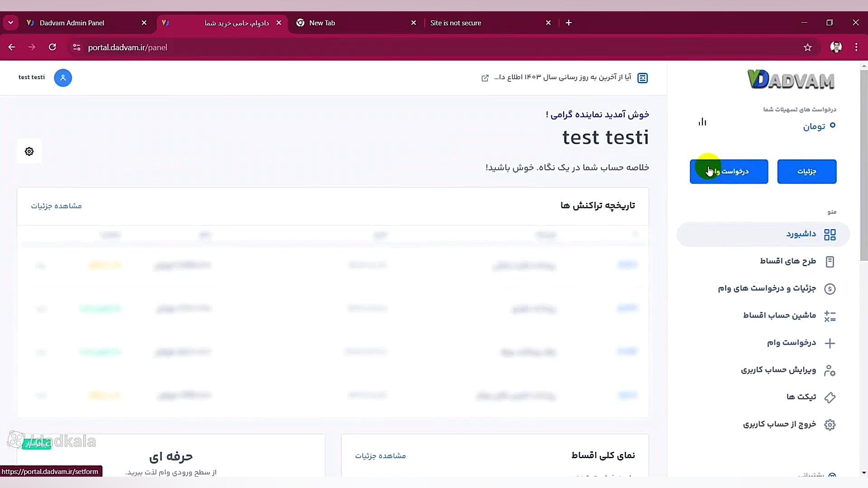Reload the page
This screenshot has height=488, width=868.
pyautogui.click(x=52, y=47)
